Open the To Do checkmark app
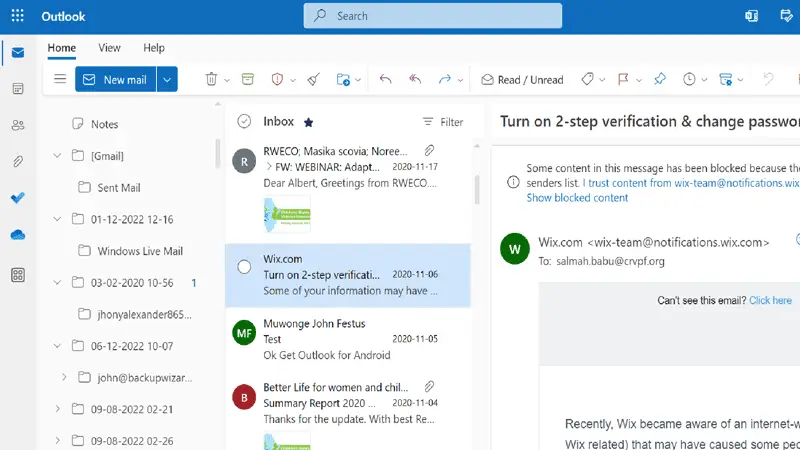Image resolution: width=800 pixels, height=450 pixels. click(18, 198)
